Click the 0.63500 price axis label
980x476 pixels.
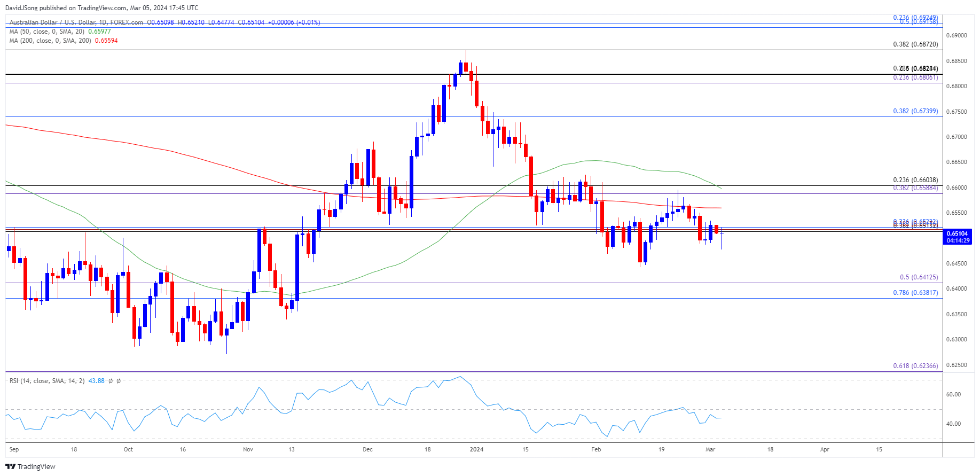click(x=957, y=315)
